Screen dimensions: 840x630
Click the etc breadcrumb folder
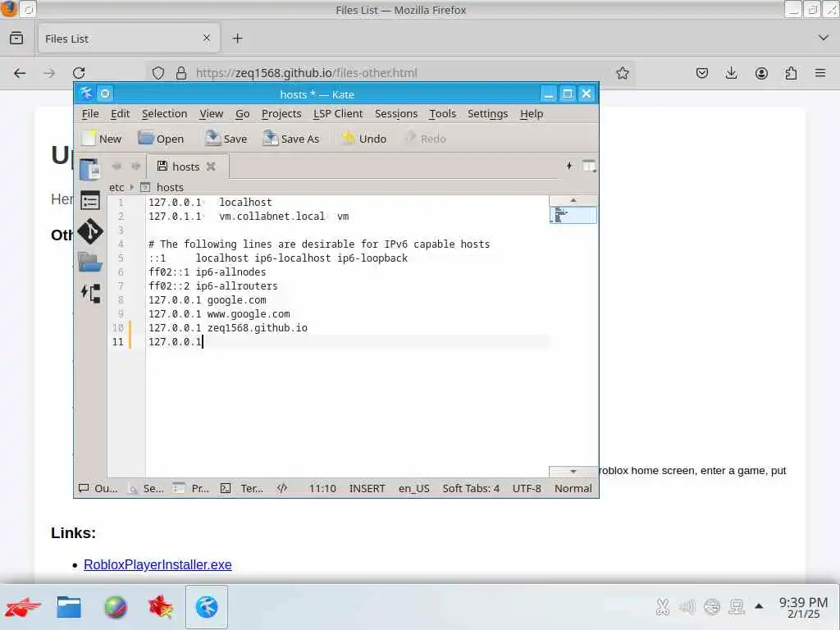point(116,188)
